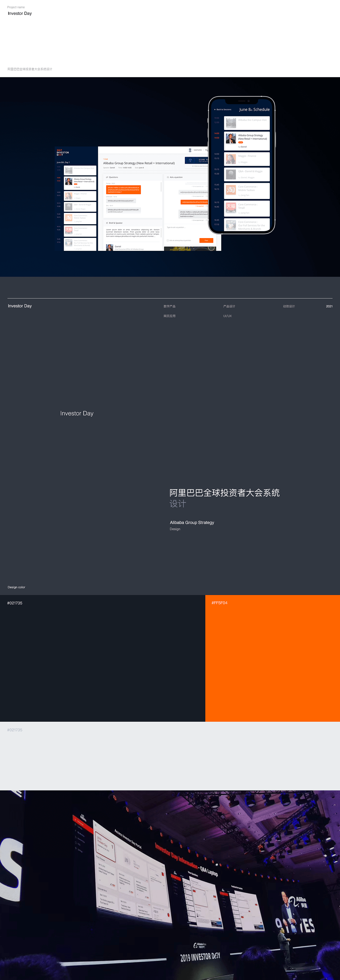Screen dimensions: 340x980
Task: Click the Brief & Speaker panel heading
Action: (114, 223)
